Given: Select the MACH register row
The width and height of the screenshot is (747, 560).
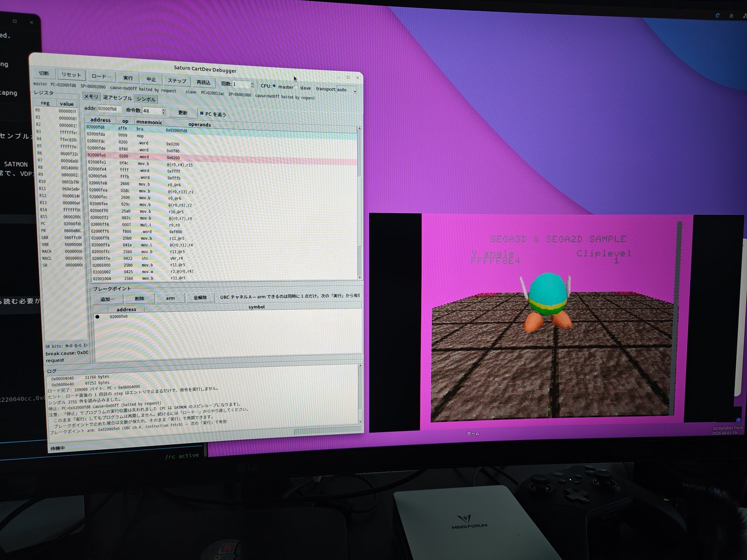Looking at the screenshot, I should pyautogui.click(x=63, y=252).
